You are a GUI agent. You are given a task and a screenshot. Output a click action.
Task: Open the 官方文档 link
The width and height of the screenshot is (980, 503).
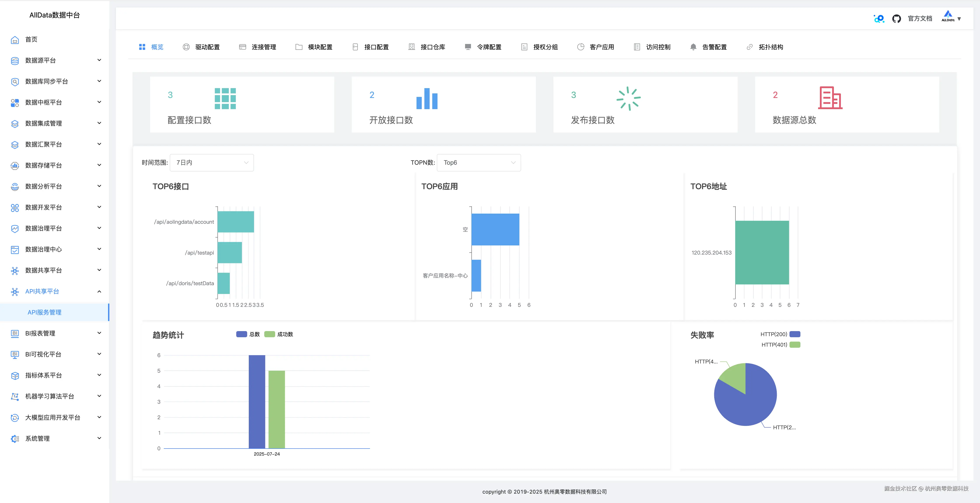tap(919, 19)
